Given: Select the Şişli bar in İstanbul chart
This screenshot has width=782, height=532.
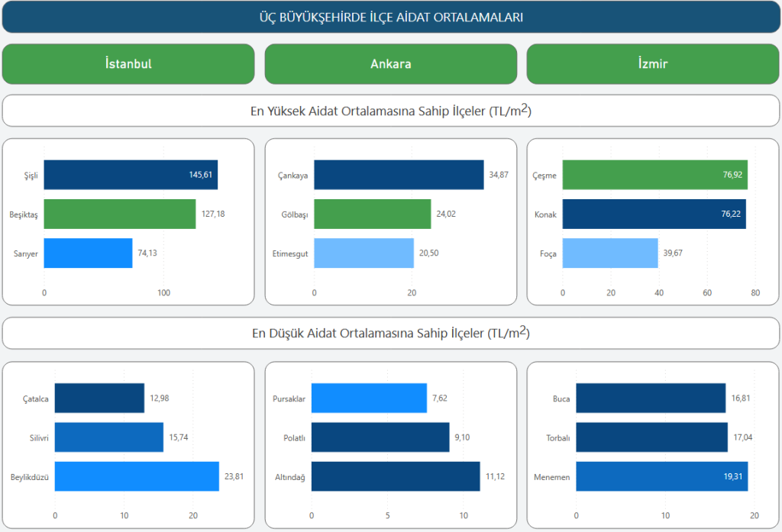Looking at the screenshot, I should tap(131, 175).
